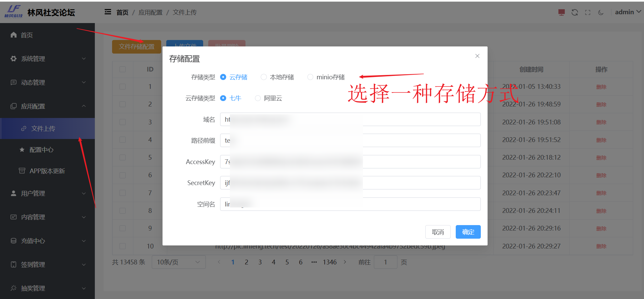Image resolution: width=644 pixels, height=299 pixels.
Task: Open 抽奖管理 sidebar menu
Action: click(x=47, y=288)
